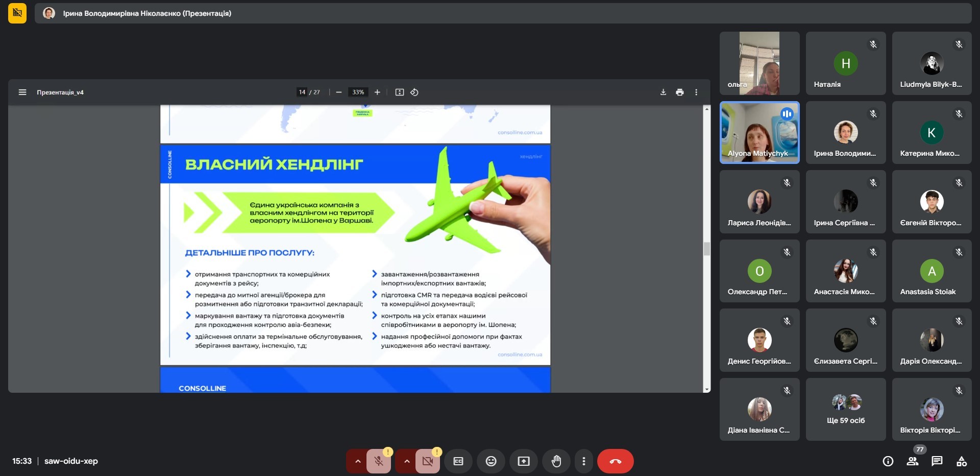Send an emoji reaction

(x=491, y=461)
